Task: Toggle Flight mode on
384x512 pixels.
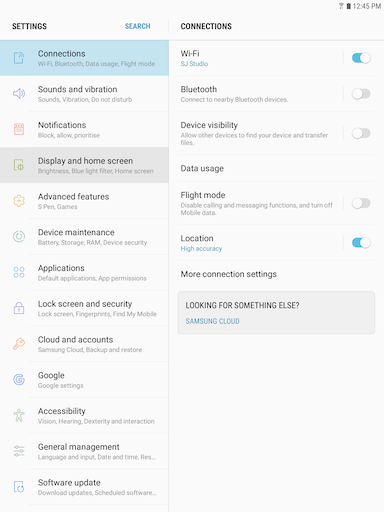Action: [x=361, y=203]
